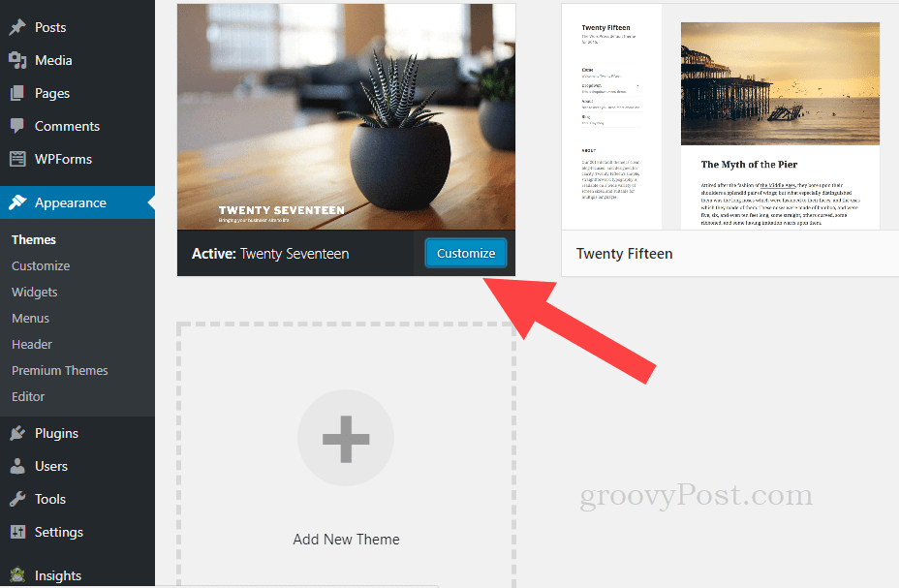Click the WPForms icon
Viewport: 900px width, 588px height.
tap(17, 159)
